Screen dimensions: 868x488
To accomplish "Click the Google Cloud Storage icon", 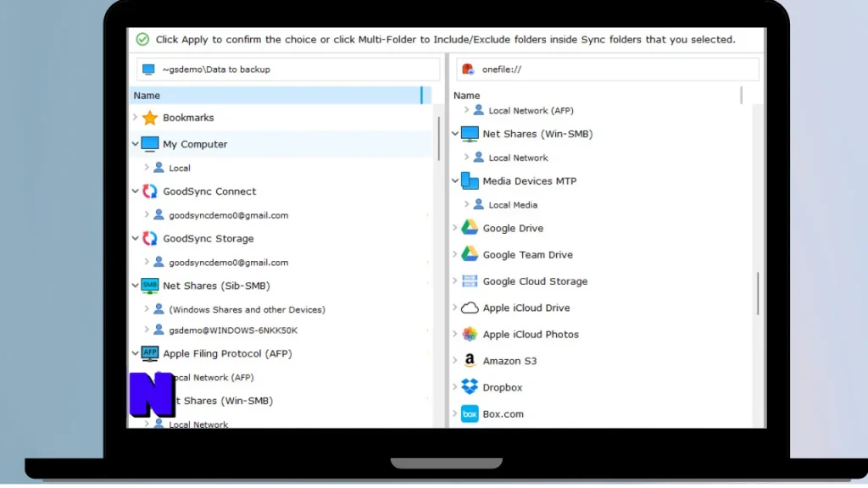I will click(x=470, y=281).
